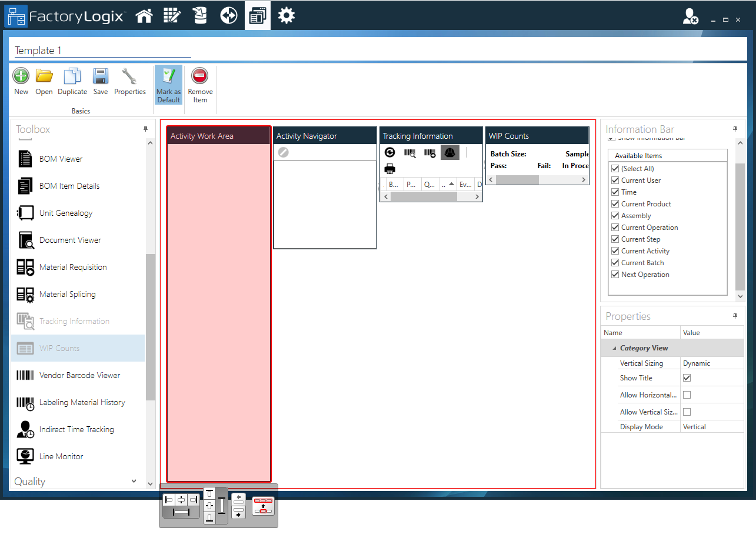Click the print icon in Tracking Information
This screenshot has width=756, height=538.
tap(390, 170)
